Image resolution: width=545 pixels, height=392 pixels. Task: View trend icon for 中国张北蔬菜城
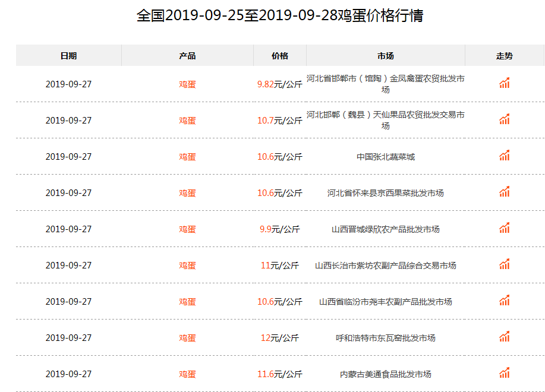click(505, 155)
